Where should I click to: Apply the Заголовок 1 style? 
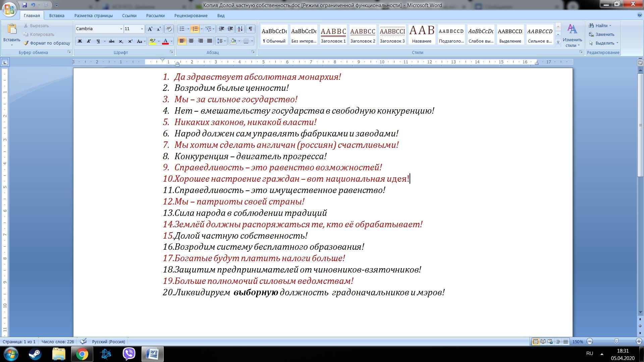coord(333,35)
